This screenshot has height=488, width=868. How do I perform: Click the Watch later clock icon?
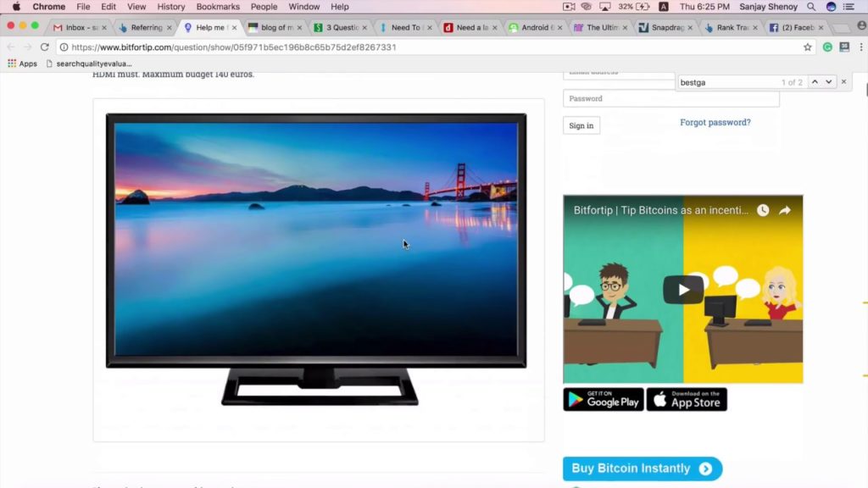click(763, 210)
